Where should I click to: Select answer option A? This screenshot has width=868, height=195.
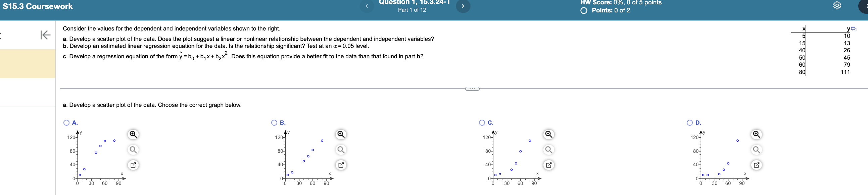66,123
